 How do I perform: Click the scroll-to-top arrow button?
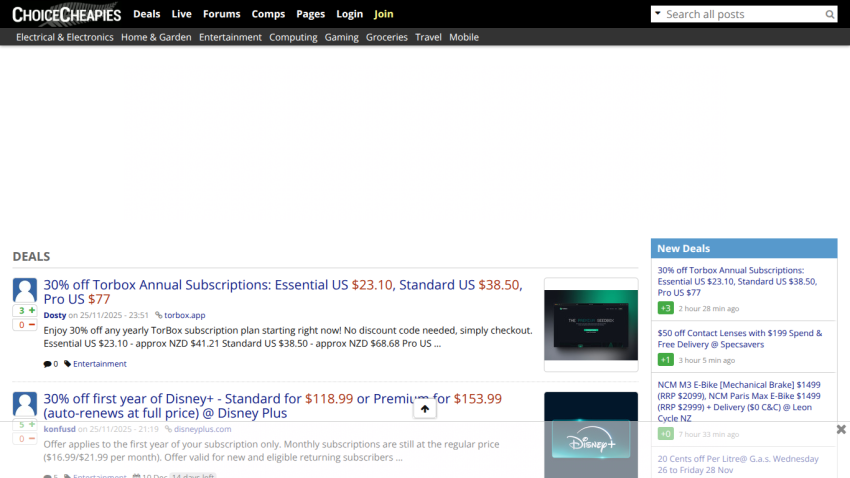[x=425, y=409]
